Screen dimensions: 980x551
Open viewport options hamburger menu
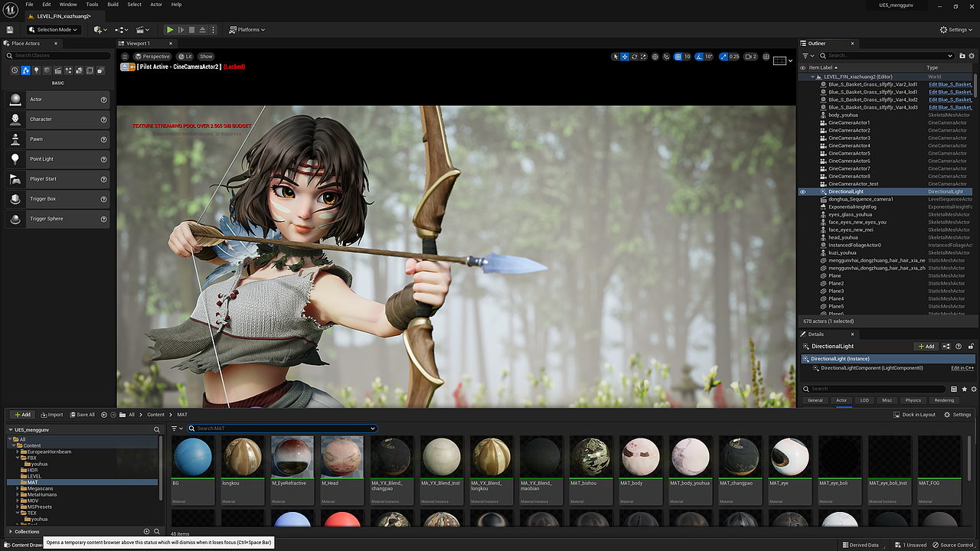pyautogui.click(x=126, y=57)
